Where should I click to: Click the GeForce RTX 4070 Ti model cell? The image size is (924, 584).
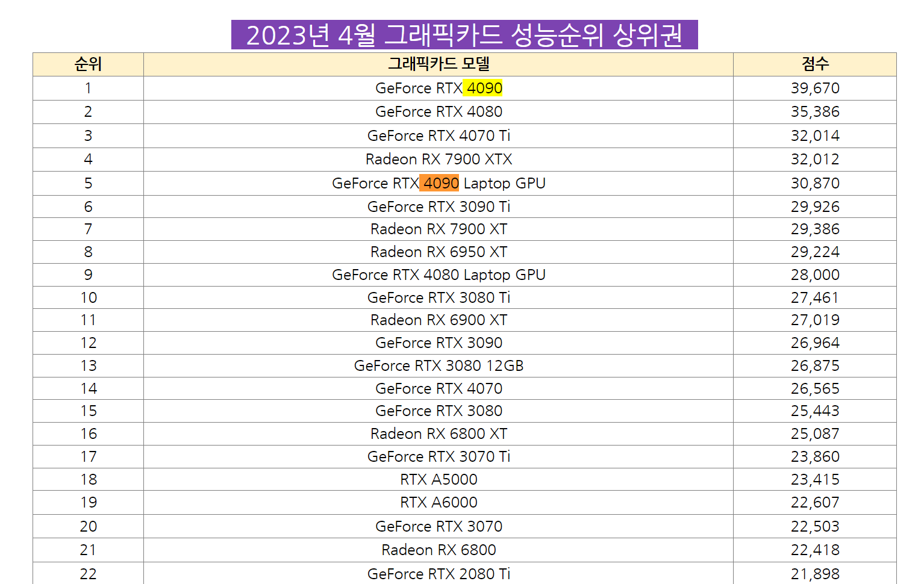(x=439, y=135)
